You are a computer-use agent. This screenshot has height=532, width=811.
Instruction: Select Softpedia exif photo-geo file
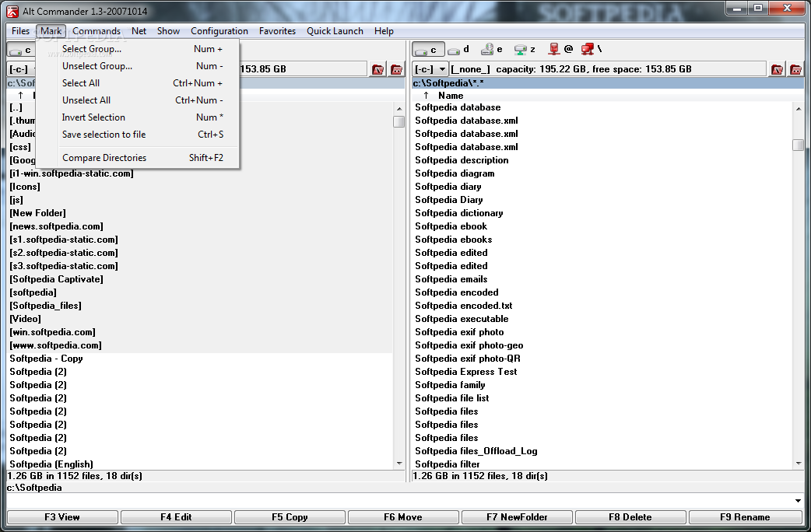pos(469,345)
